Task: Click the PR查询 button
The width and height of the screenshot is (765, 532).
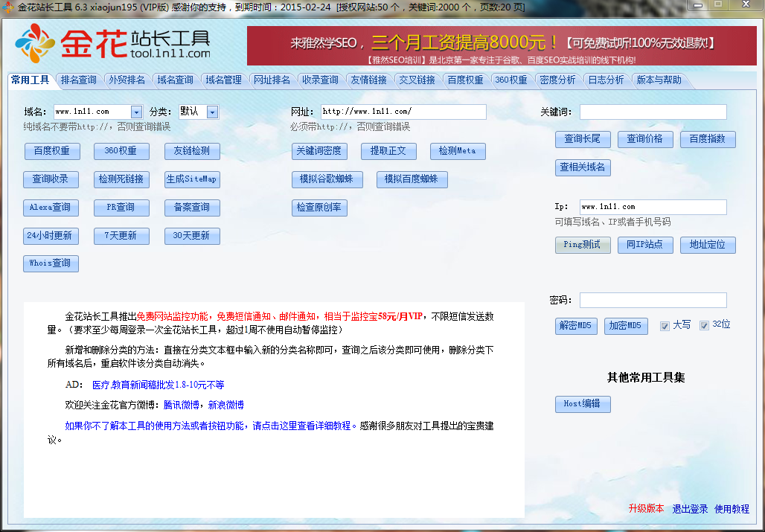Action: tap(121, 208)
